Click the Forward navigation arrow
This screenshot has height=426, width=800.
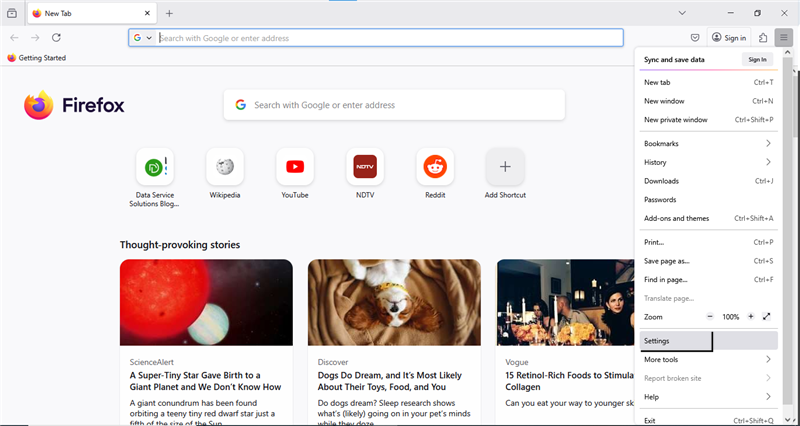(35, 38)
